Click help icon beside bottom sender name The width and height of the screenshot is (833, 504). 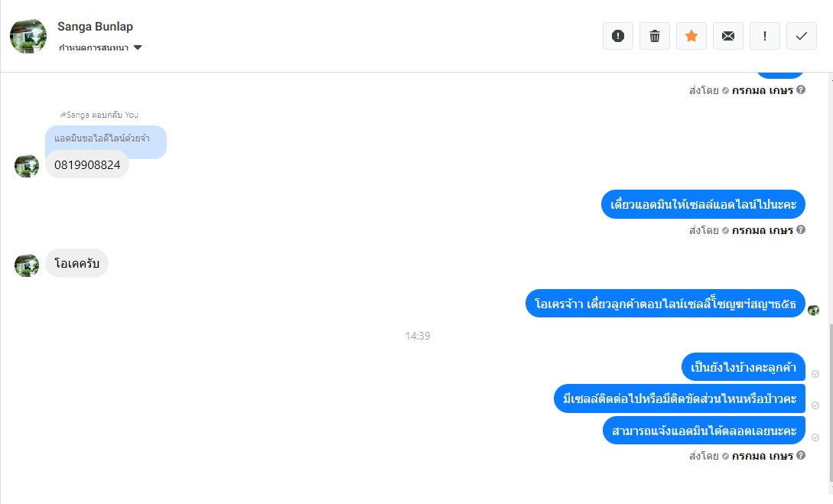point(801,455)
